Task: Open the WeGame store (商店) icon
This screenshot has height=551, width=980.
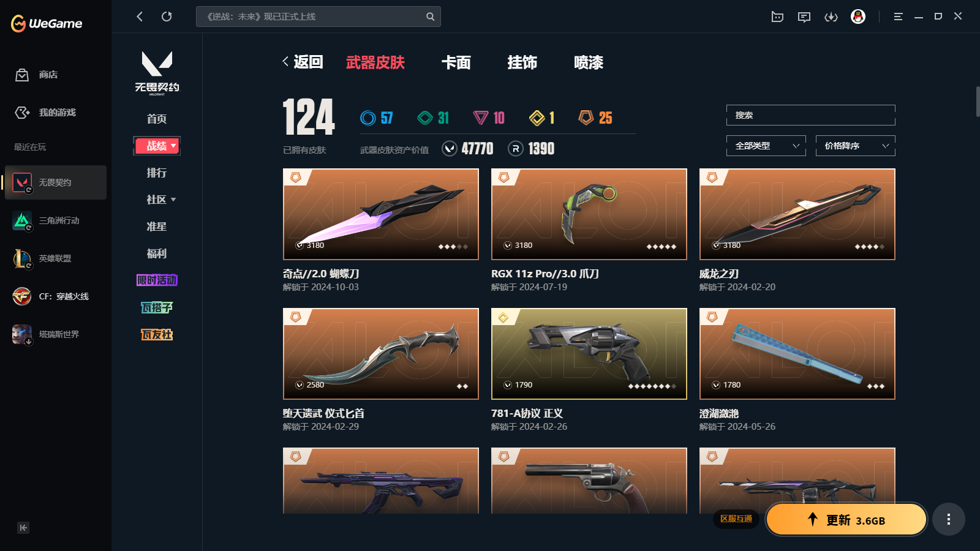Action: (x=22, y=75)
